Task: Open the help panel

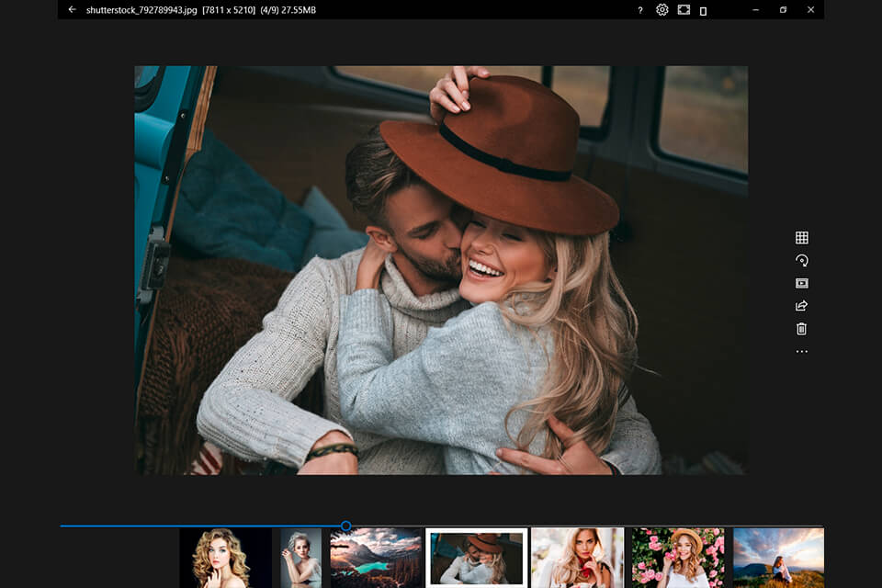Action: [x=640, y=10]
